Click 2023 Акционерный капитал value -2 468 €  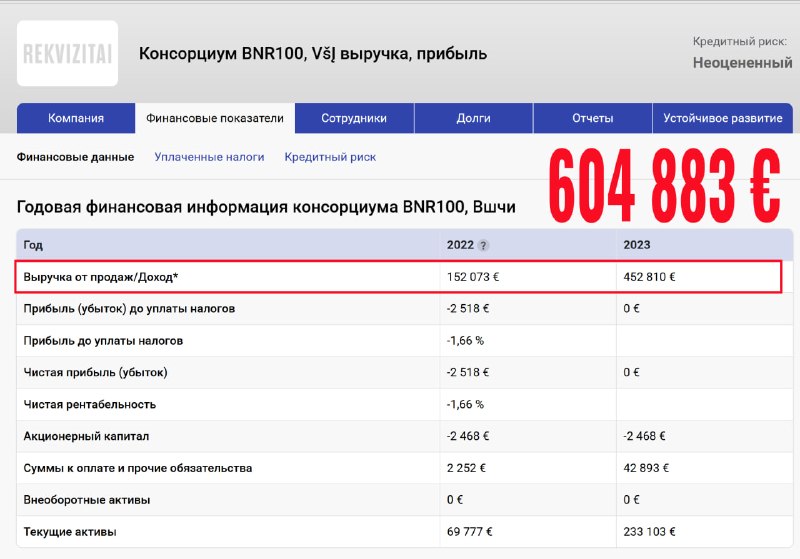644,436
